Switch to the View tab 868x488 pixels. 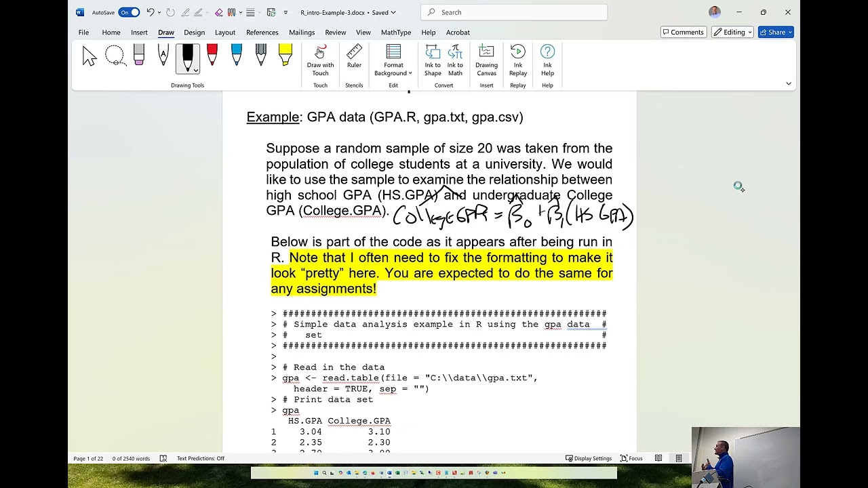pos(363,32)
